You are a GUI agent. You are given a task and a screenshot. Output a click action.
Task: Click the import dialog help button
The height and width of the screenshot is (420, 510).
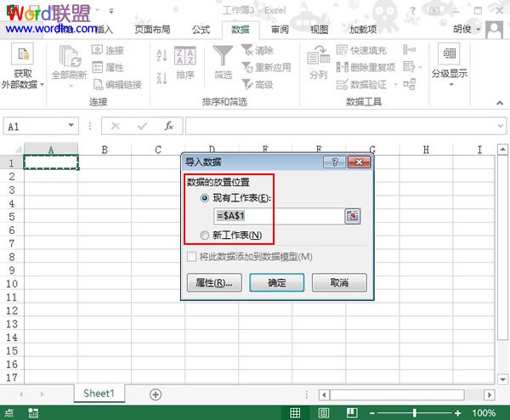pos(335,162)
